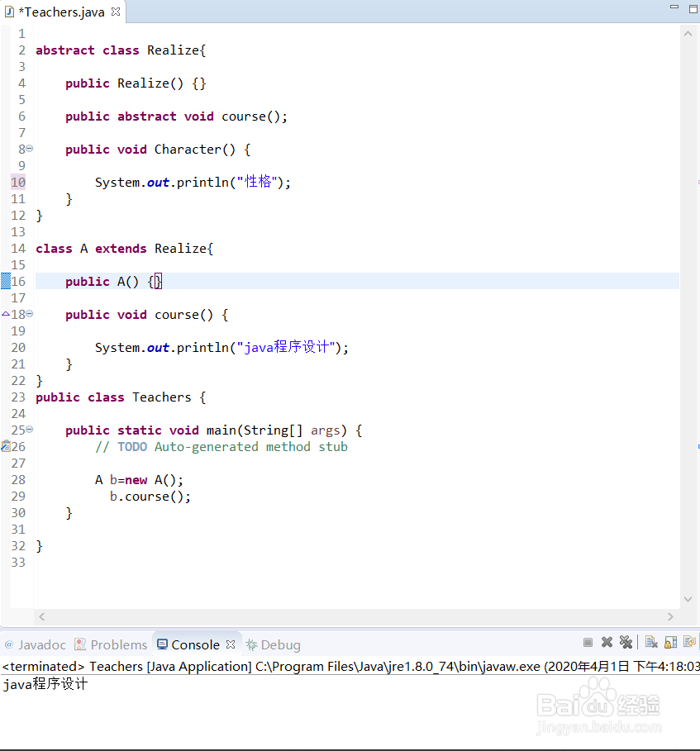Image resolution: width=700 pixels, height=751 pixels.
Task: Switch to the Javadoc tab
Action: pyautogui.click(x=36, y=644)
